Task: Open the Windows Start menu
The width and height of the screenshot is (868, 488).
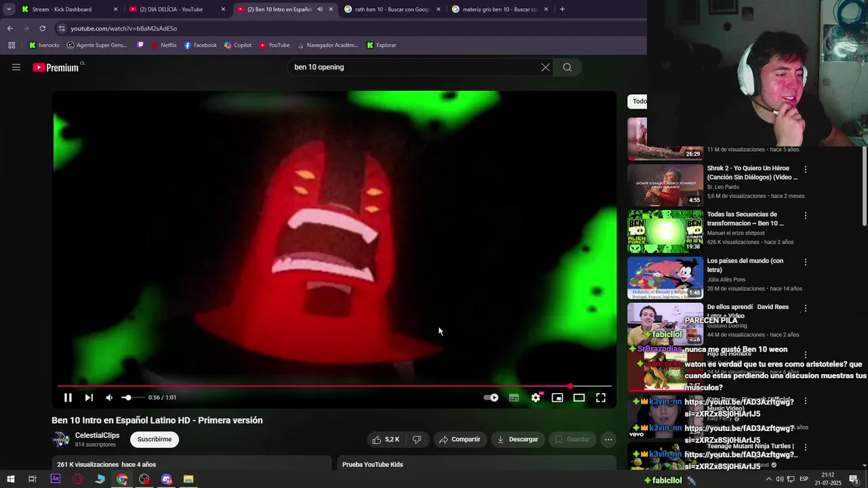Action: tap(10, 479)
